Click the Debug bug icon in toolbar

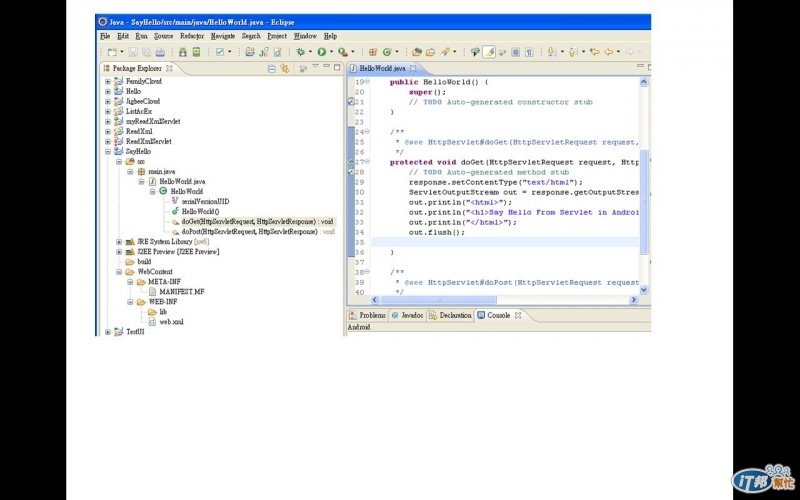[299, 52]
